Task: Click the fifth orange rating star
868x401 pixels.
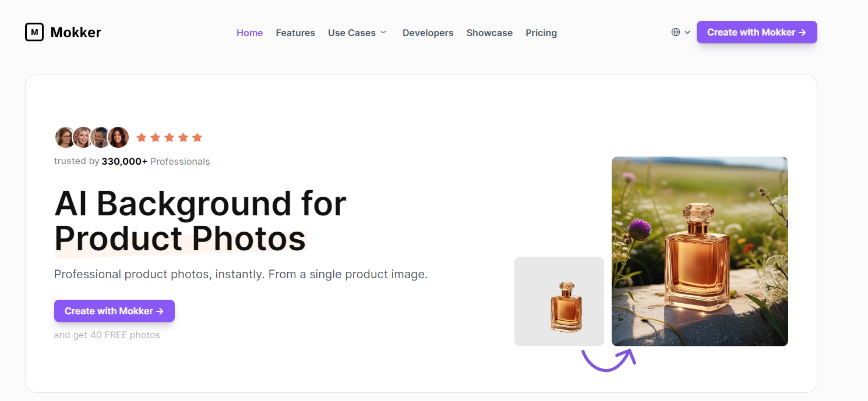Action: pos(197,137)
